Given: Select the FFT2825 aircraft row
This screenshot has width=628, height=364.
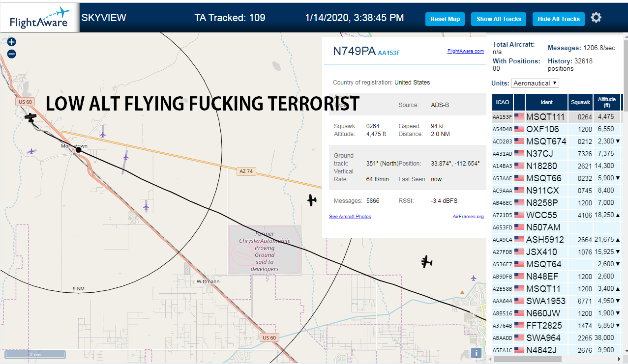Looking at the screenshot, I should tap(557, 326).
